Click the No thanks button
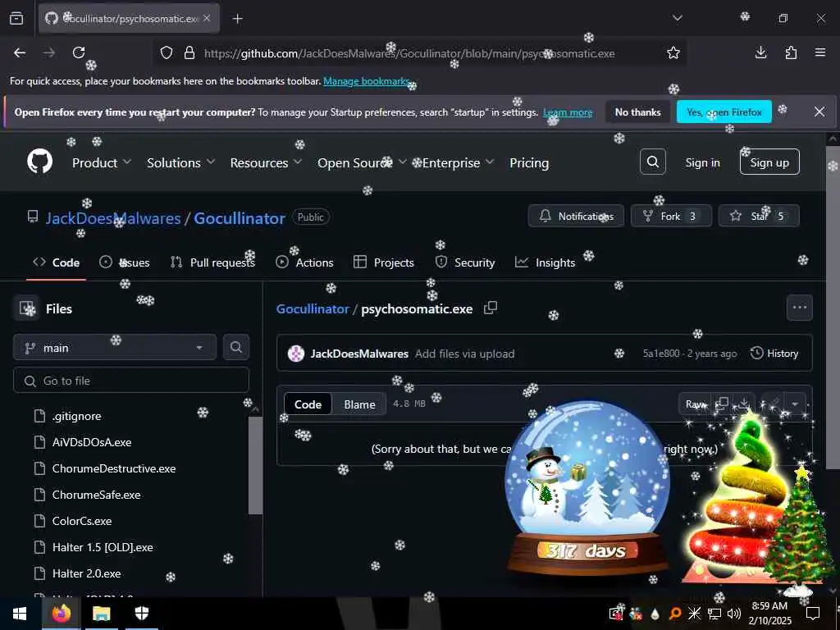The height and width of the screenshot is (630, 840). [x=637, y=112]
